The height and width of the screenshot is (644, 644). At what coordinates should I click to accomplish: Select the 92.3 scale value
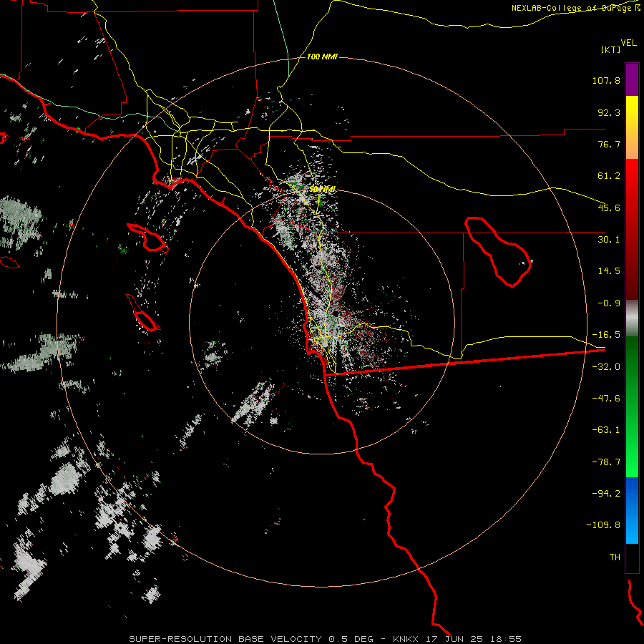(609, 112)
